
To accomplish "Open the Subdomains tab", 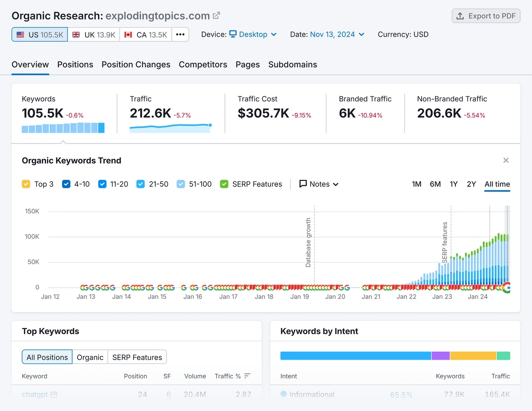I will 293,65.
